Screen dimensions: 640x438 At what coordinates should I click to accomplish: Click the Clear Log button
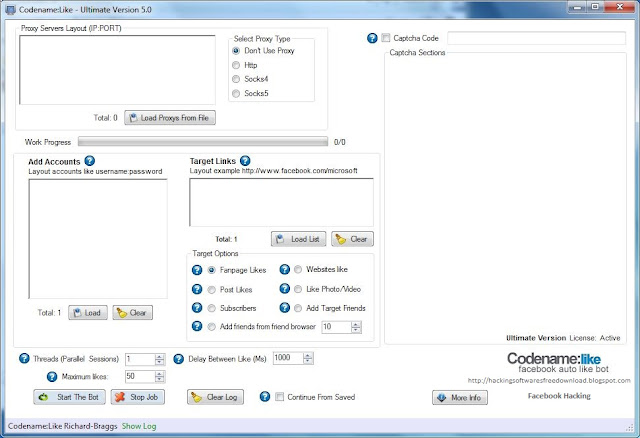pos(216,397)
